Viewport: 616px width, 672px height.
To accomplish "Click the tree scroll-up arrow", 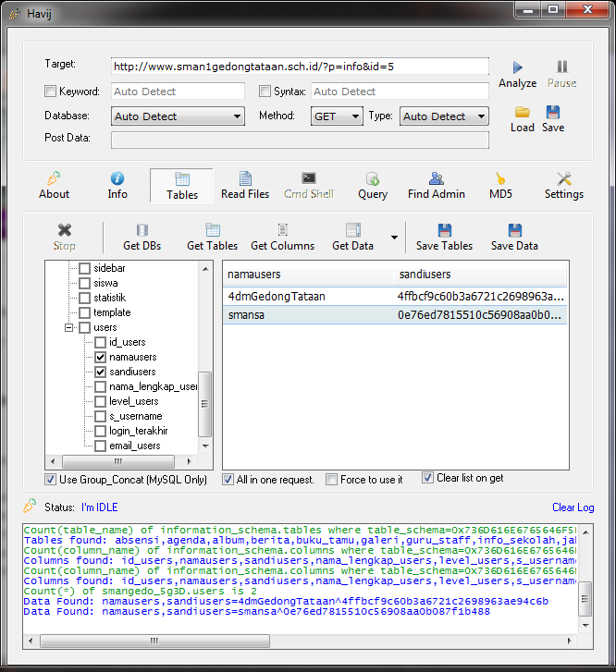I will click(205, 269).
